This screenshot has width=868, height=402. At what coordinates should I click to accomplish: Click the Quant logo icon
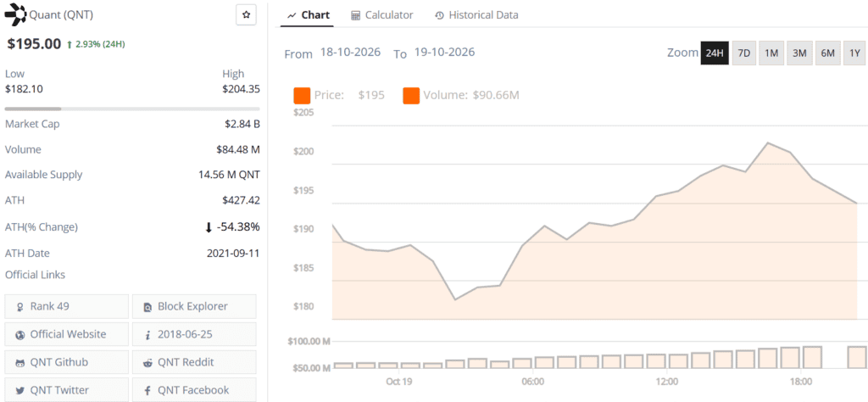pyautogui.click(x=15, y=15)
